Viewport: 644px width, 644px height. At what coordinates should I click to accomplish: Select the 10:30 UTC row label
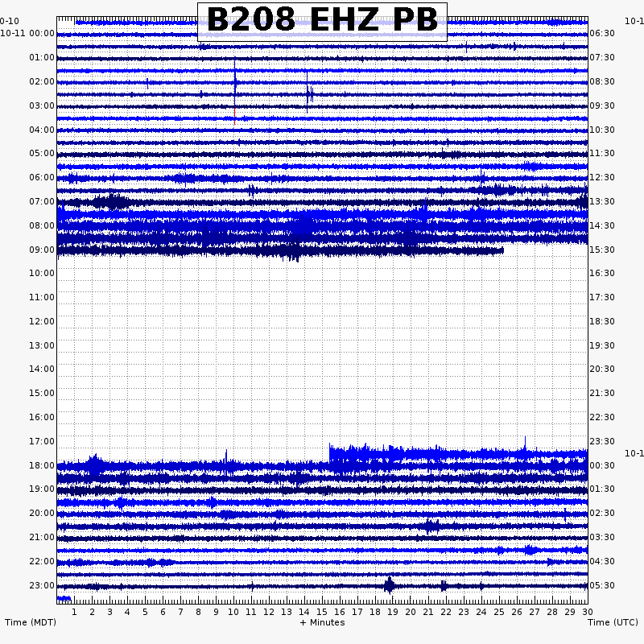602,130
